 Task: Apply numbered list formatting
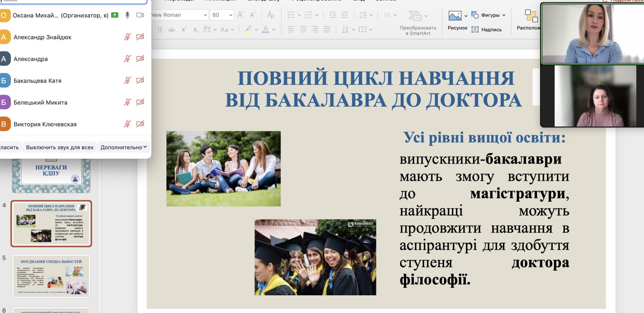coord(308,15)
